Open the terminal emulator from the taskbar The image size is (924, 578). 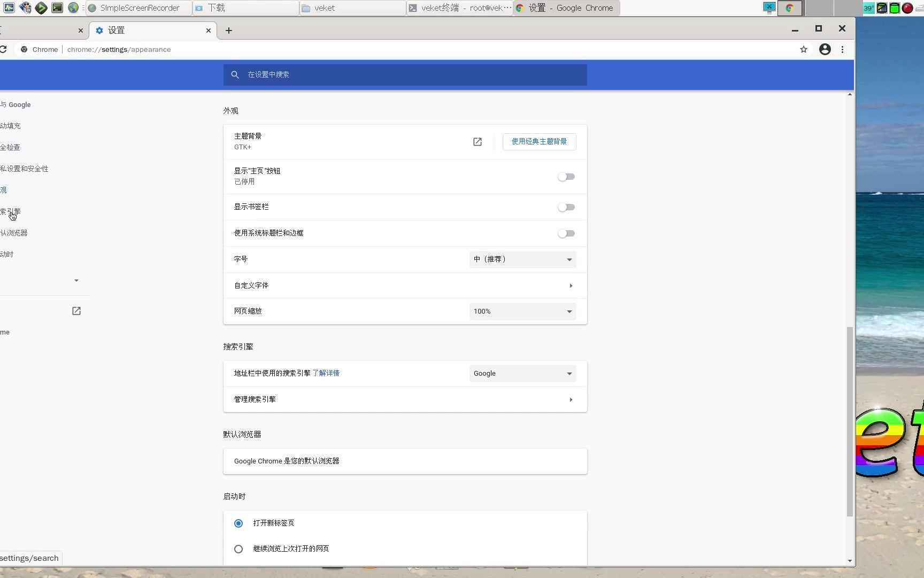57,7
